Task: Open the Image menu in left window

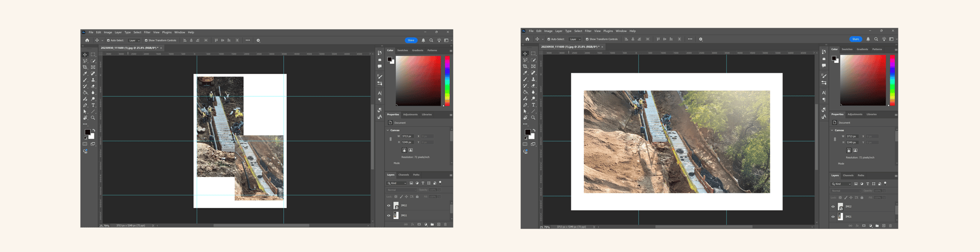Action: pos(108,32)
